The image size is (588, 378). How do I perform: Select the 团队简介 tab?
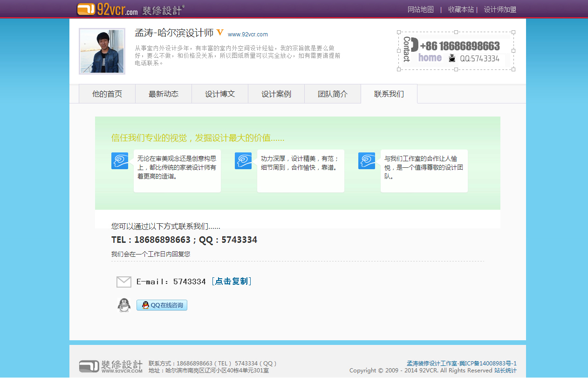(333, 94)
